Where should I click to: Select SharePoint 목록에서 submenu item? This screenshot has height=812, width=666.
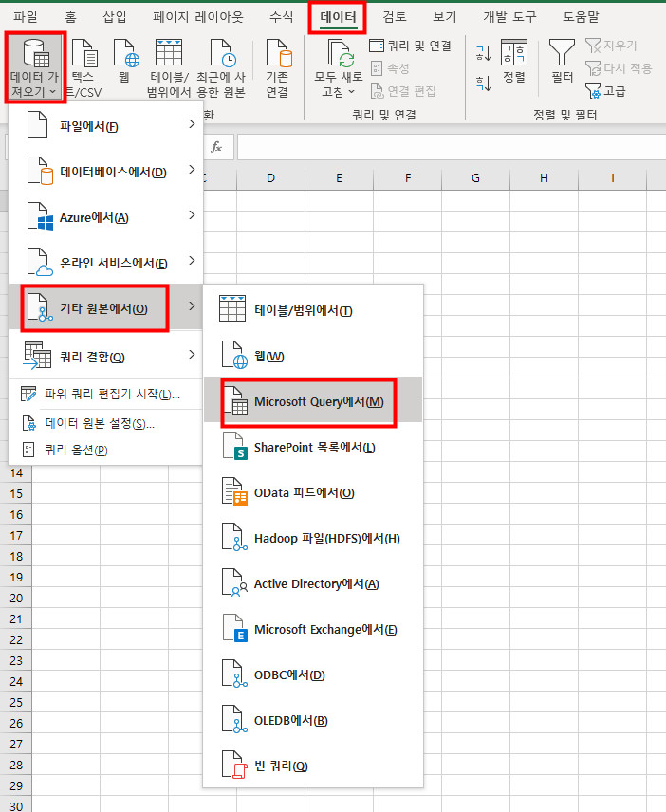[313, 446]
